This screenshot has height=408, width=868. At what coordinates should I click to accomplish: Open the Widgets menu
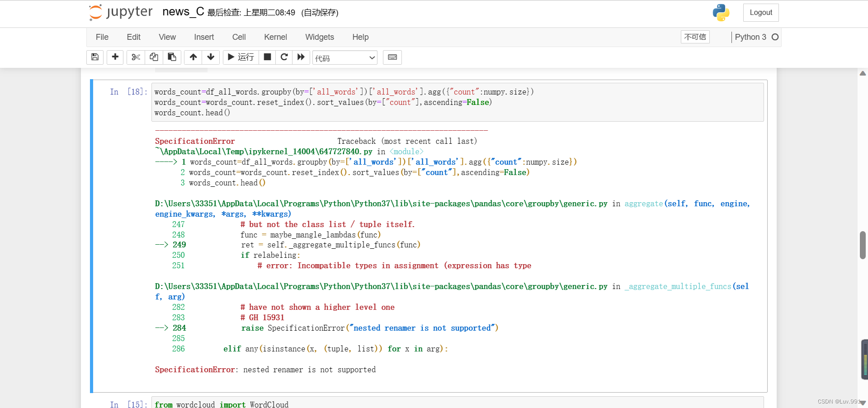[x=320, y=37]
